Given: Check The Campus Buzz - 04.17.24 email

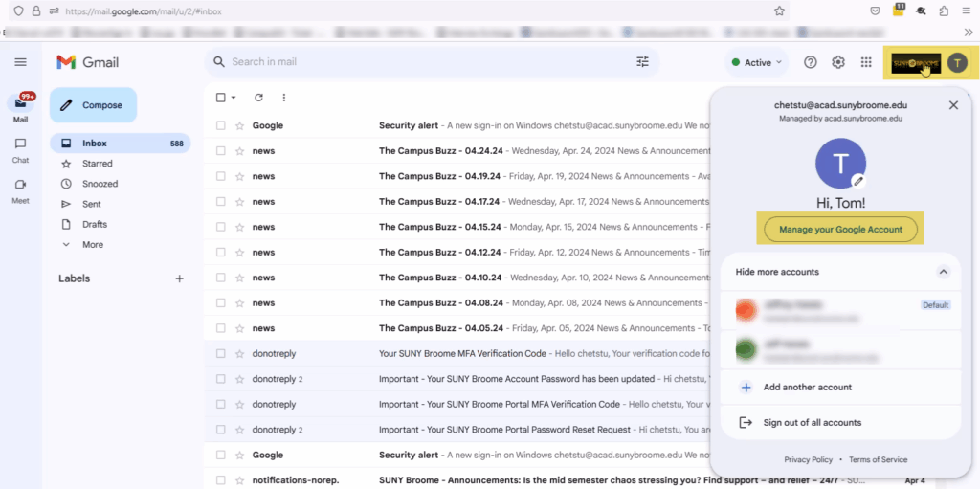Looking at the screenshot, I should point(221,201).
